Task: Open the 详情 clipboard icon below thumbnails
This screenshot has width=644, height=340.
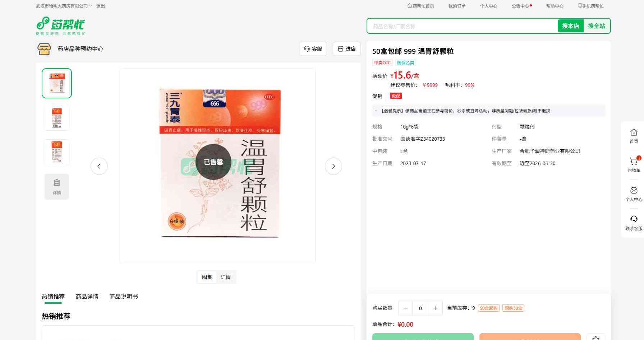Action: pos(57,187)
